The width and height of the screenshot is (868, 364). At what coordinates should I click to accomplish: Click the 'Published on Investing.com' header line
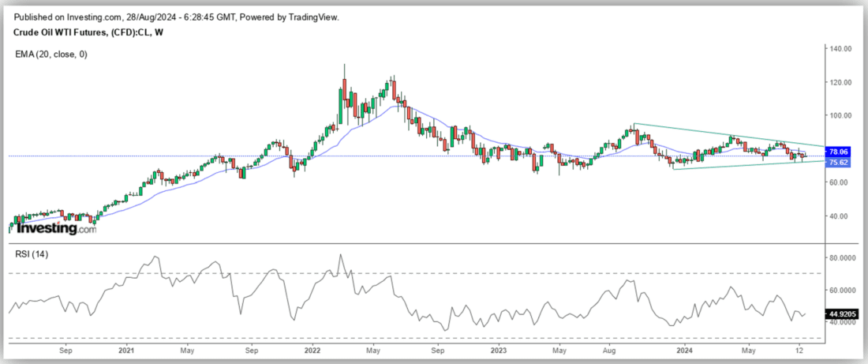pos(175,17)
